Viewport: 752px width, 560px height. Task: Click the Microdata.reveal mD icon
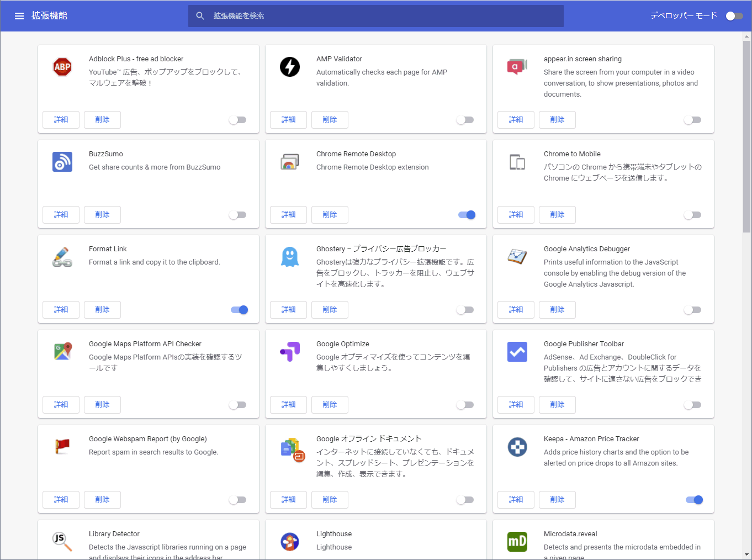point(517,542)
